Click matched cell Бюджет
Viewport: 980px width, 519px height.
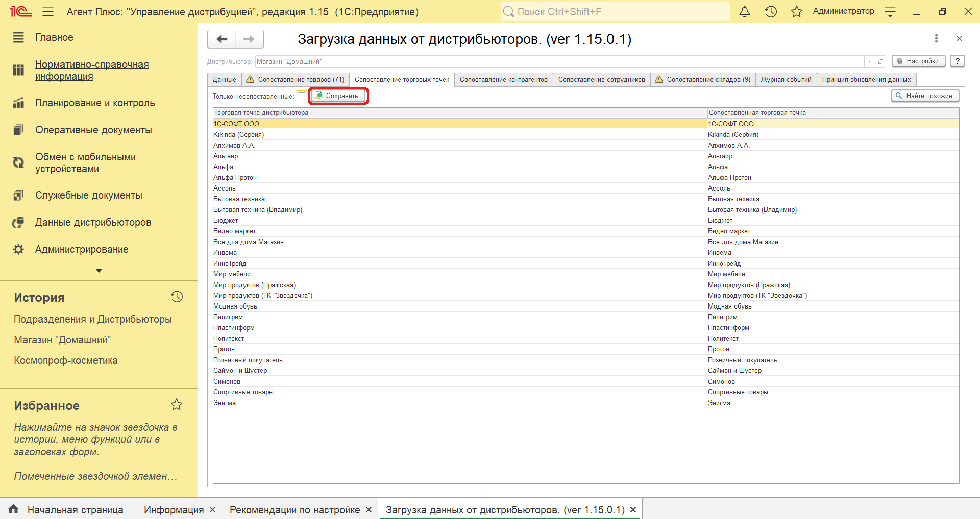(x=833, y=220)
